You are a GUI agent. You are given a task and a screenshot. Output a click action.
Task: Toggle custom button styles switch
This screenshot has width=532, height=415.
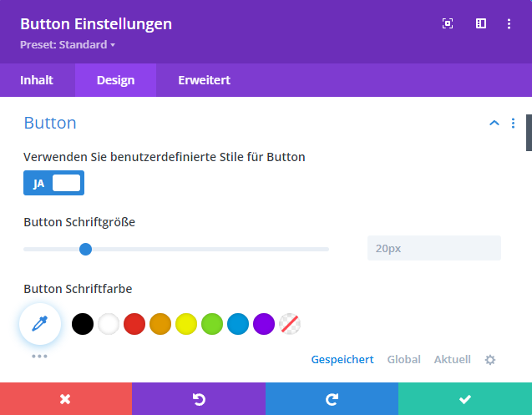tap(54, 183)
